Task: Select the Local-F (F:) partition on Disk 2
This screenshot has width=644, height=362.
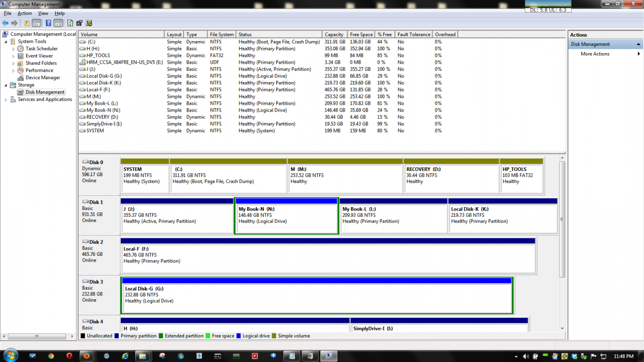Action: 328,255
